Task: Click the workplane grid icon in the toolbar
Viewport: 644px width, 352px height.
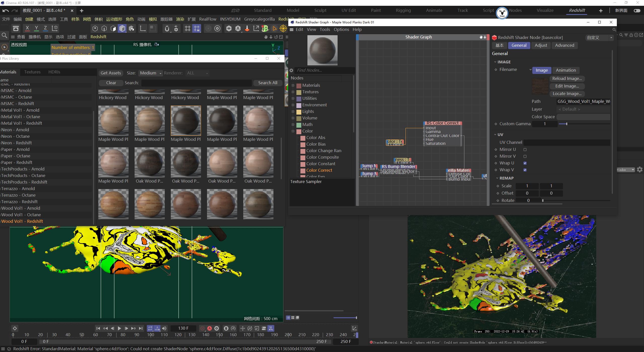Action: pyautogui.click(x=187, y=28)
